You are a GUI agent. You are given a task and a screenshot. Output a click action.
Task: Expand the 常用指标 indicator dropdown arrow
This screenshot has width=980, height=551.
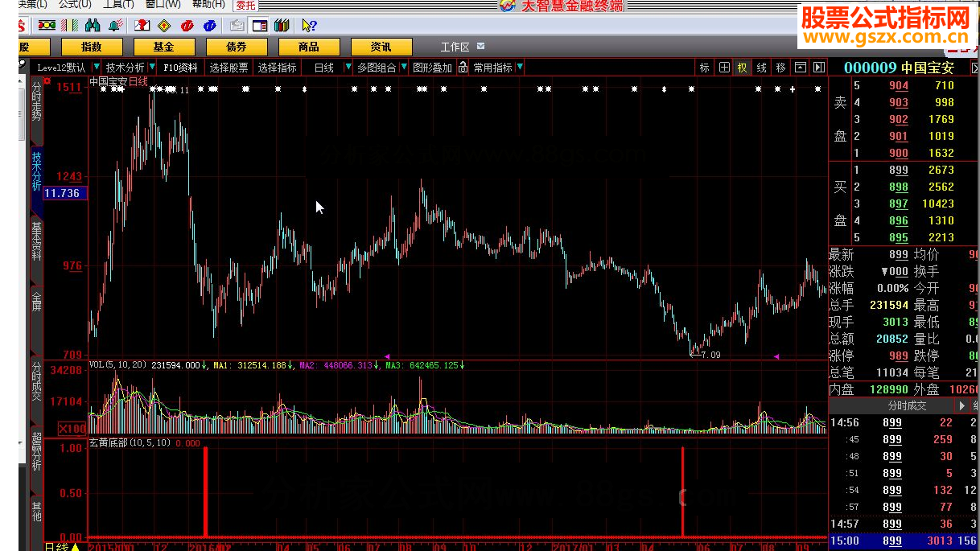[x=520, y=68]
